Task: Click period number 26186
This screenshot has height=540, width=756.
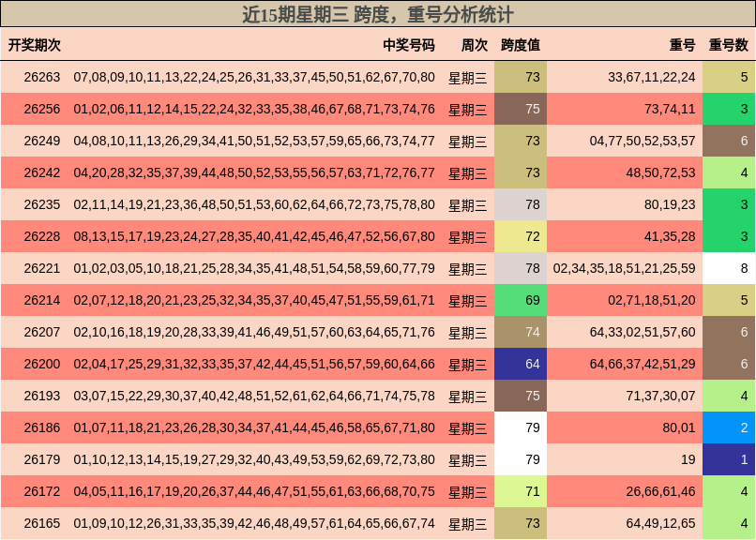Action: pyautogui.click(x=42, y=427)
